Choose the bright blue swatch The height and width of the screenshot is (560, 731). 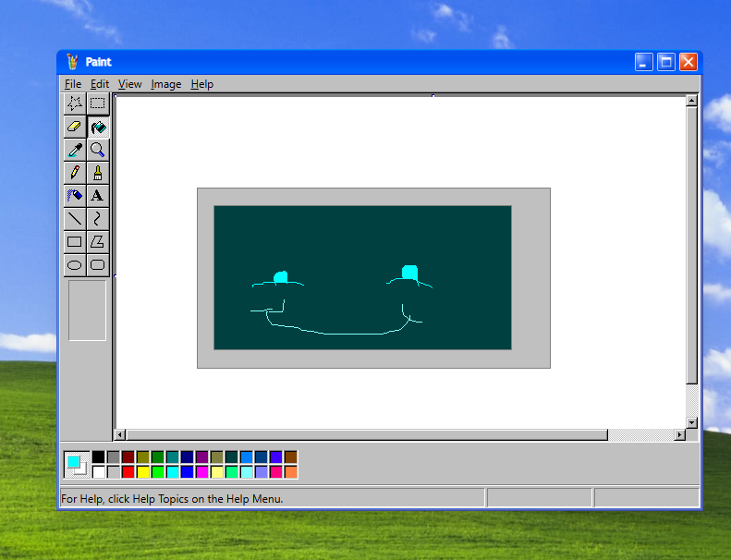pyautogui.click(x=188, y=472)
